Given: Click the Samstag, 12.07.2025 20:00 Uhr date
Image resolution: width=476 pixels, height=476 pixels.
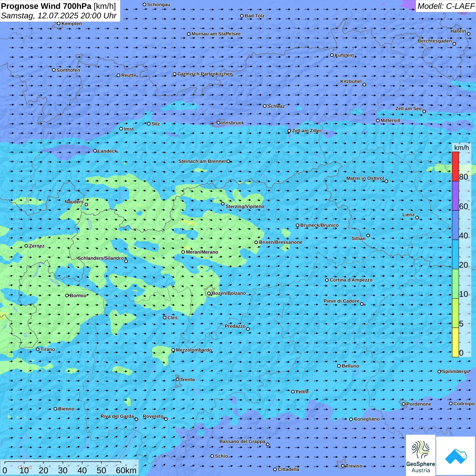Looking at the screenshot, I should (x=59, y=16).
